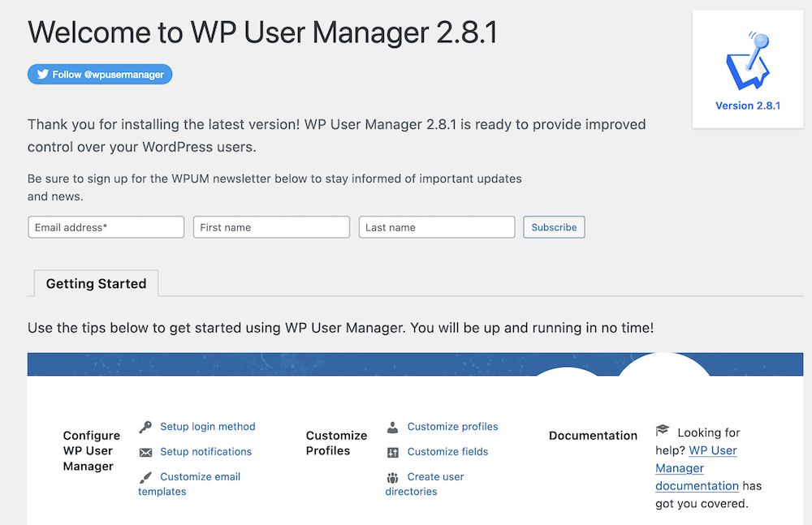Open the Customize fields link
This screenshot has height=525, width=812.
(x=447, y=451)
